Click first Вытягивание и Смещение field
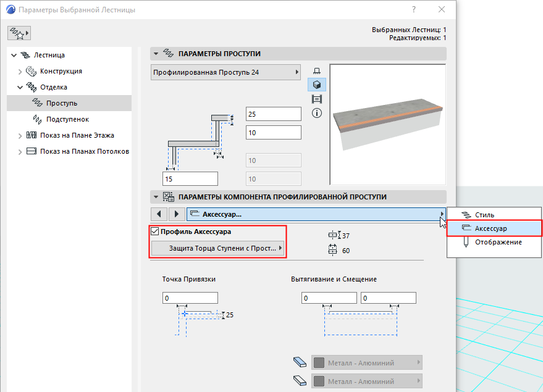 (329, 298)
